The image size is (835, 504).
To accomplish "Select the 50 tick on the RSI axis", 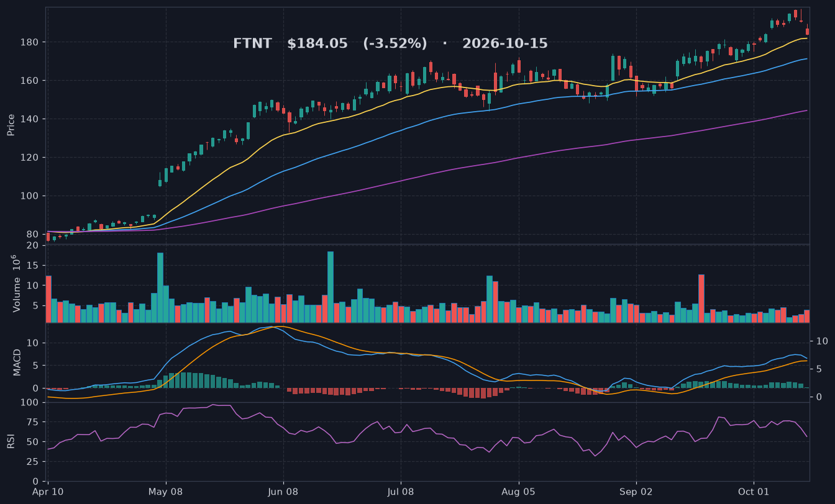I will click(34, 442).
